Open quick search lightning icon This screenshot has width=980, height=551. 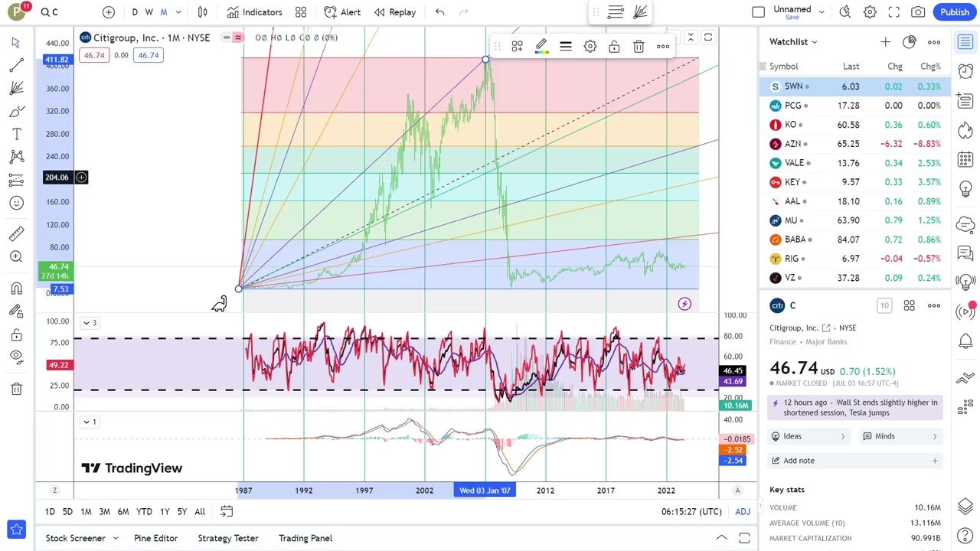click(x=845, y=12)
